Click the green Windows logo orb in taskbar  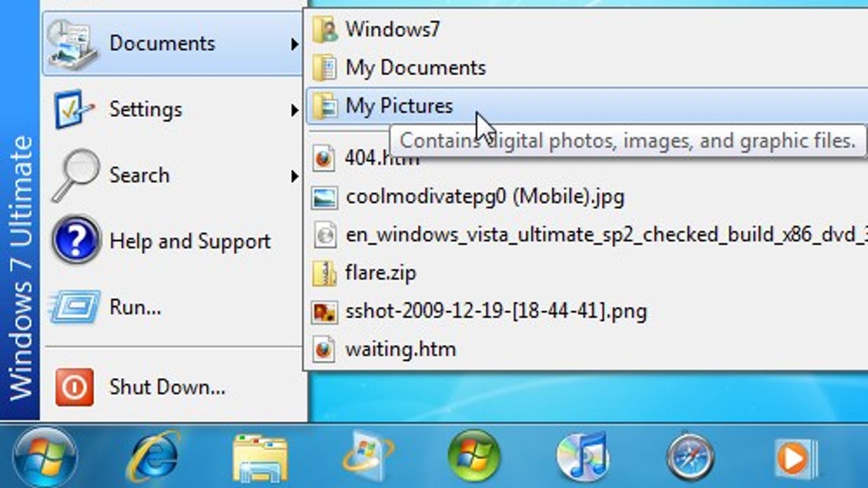(x=474, y=457)
